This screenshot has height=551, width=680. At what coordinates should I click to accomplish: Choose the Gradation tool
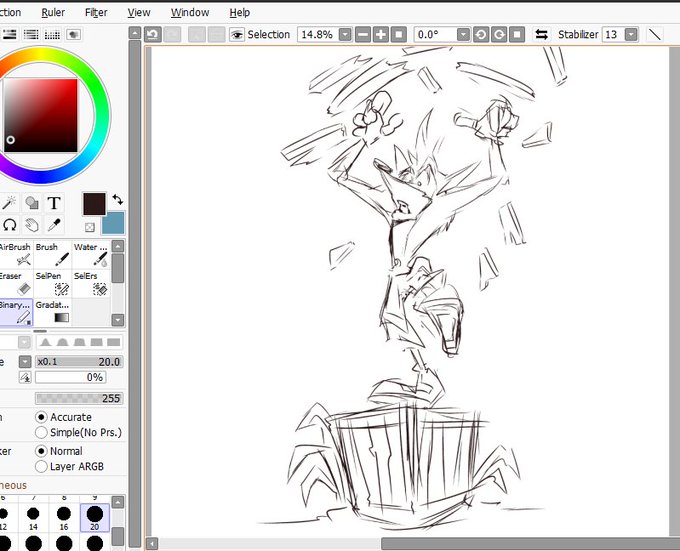point(52,312)
